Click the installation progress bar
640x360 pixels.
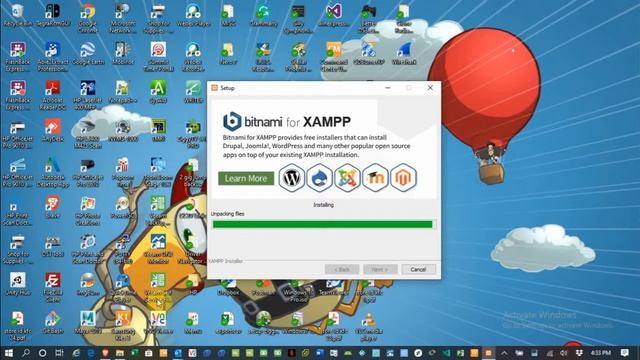tap(323, 224)
